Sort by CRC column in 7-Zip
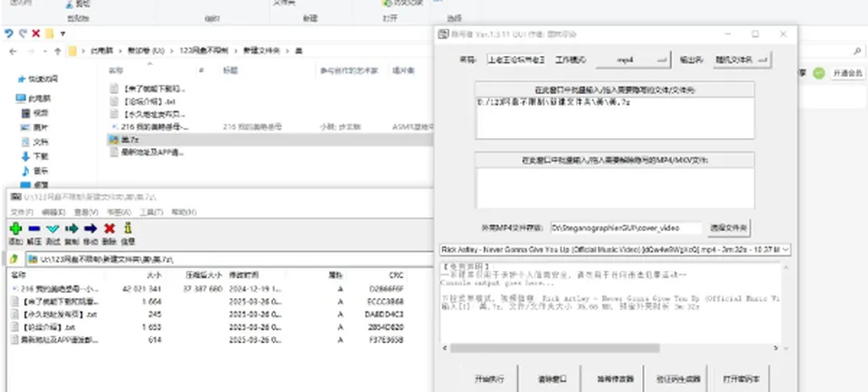 coord(396,275)
